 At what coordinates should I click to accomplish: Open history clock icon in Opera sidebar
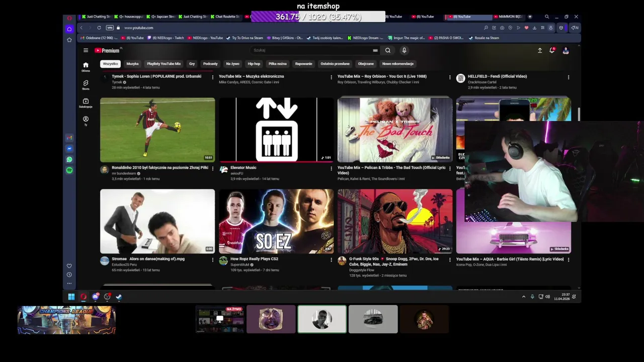click(69, 275)
